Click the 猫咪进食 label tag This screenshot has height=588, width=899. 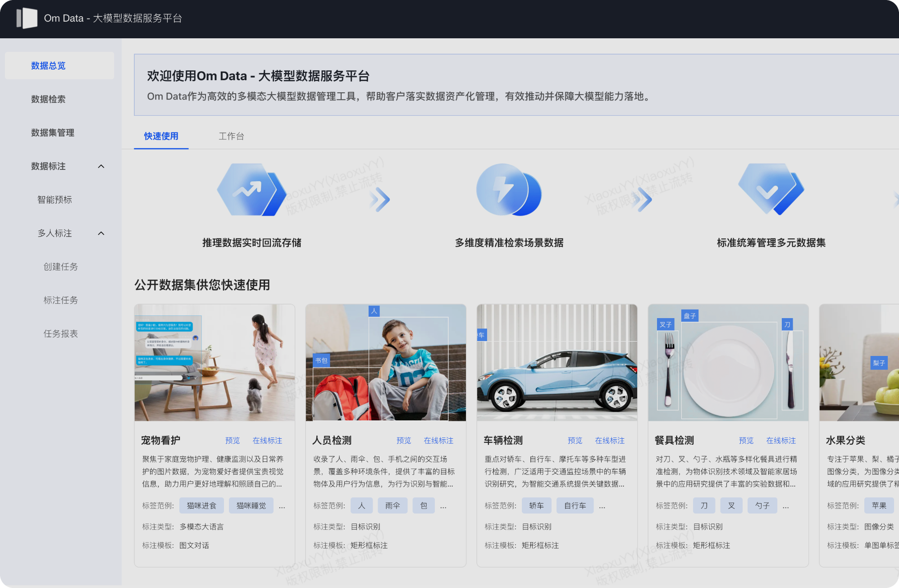click(x=201, y=506)
